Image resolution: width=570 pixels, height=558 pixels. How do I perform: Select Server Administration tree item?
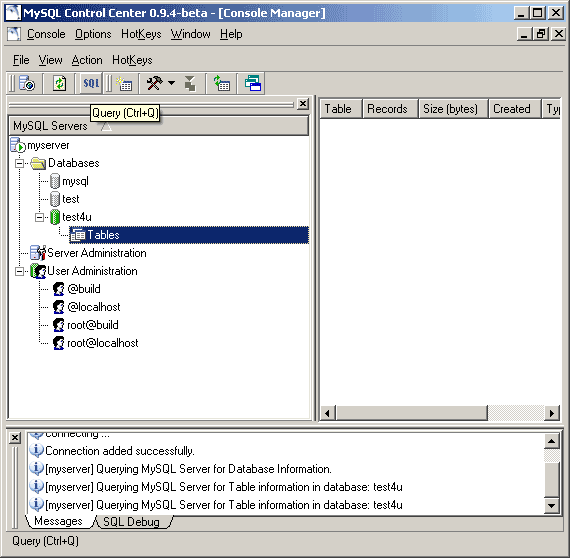point(97,253)
